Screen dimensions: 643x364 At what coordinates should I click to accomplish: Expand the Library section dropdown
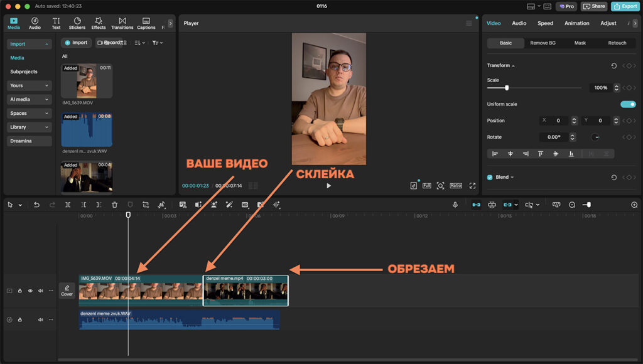point(29,127)
